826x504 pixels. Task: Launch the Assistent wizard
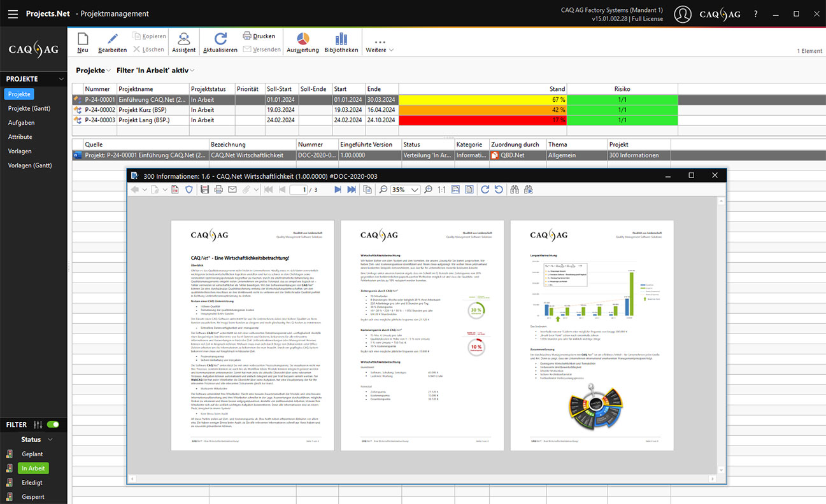(x=183, y=42)
